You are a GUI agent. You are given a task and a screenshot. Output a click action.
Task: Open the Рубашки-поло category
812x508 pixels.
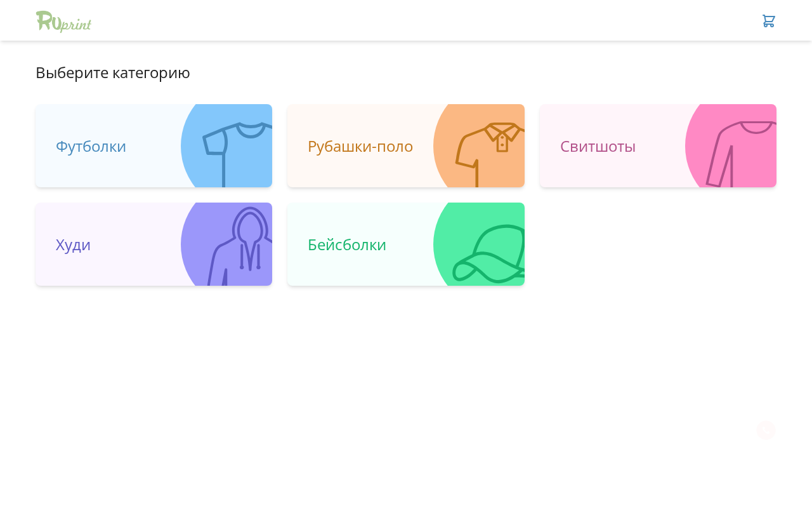[x=360, y=146]
